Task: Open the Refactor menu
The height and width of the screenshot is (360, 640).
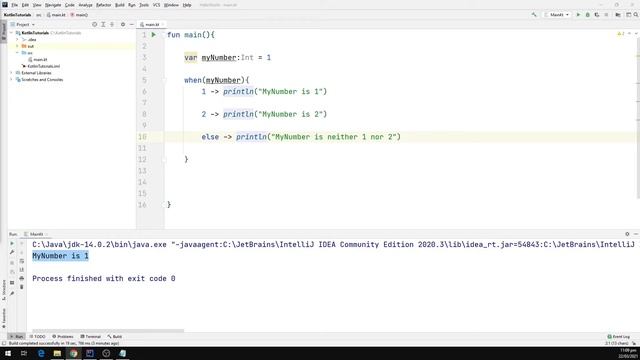Action: [x=103, y=5]
